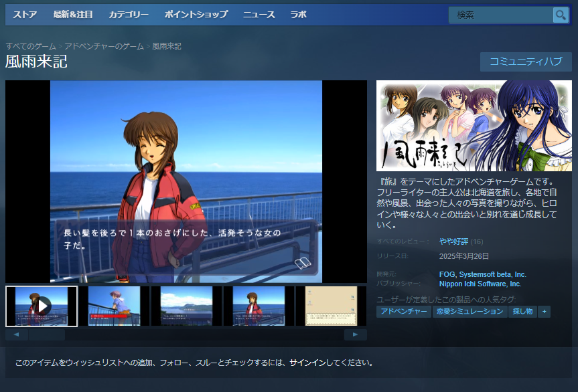The image size is (578, 392).
Task: Open the カテゴリー menu
Action: coord(129,15)
